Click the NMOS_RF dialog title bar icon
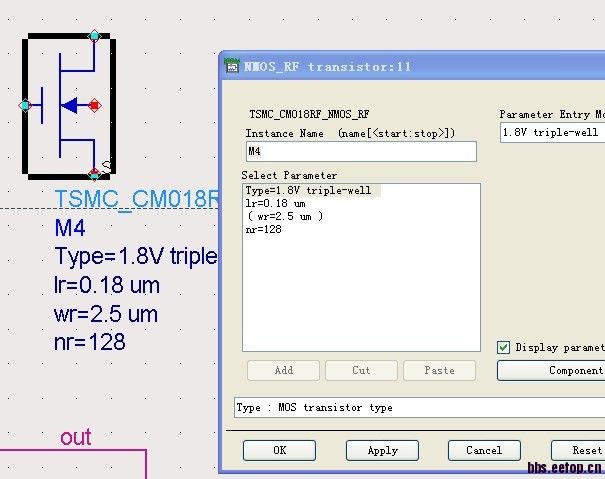This screenshot has width=605, height=479. (x=232, y=66)
